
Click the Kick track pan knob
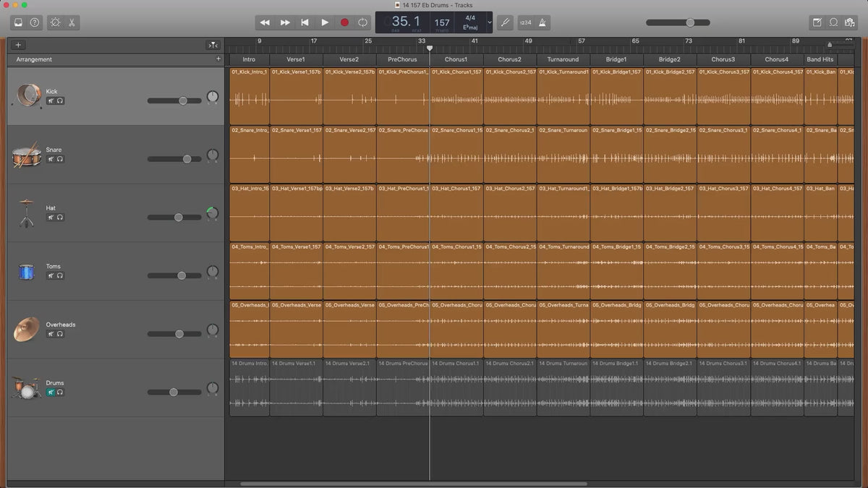(212, 96)
